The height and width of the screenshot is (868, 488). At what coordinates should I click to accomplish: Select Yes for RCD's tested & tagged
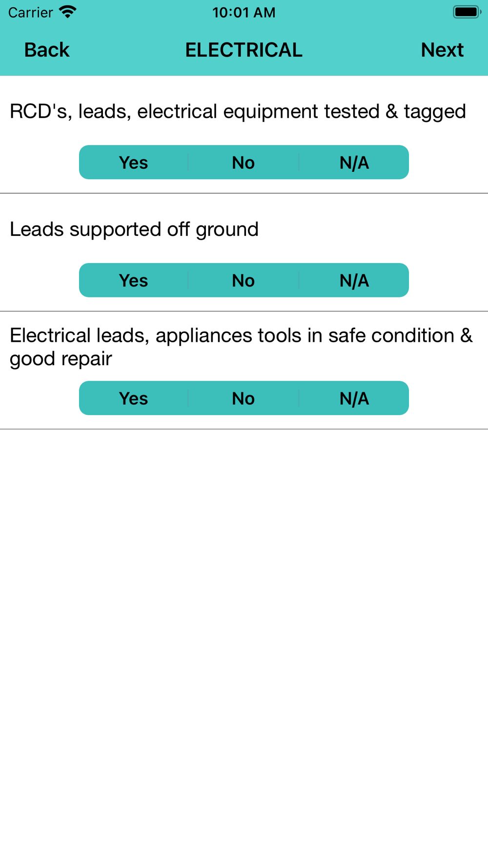[x=134, y=163]
